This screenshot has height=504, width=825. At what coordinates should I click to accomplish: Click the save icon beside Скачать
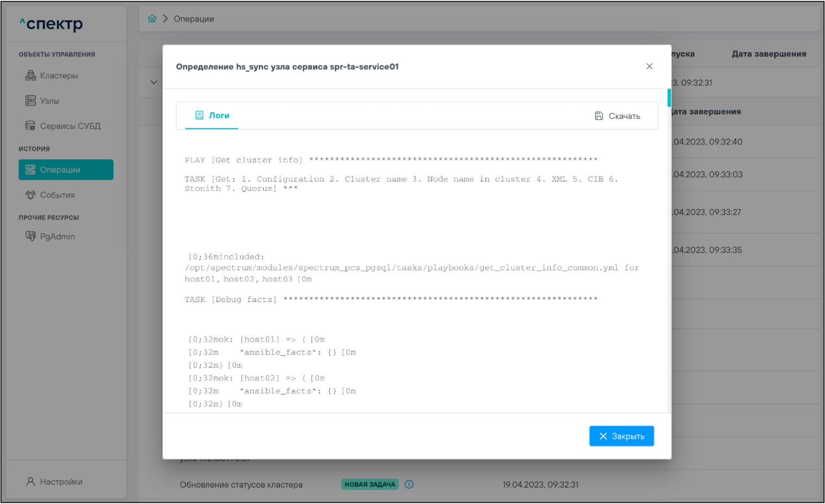pos(599,116)
